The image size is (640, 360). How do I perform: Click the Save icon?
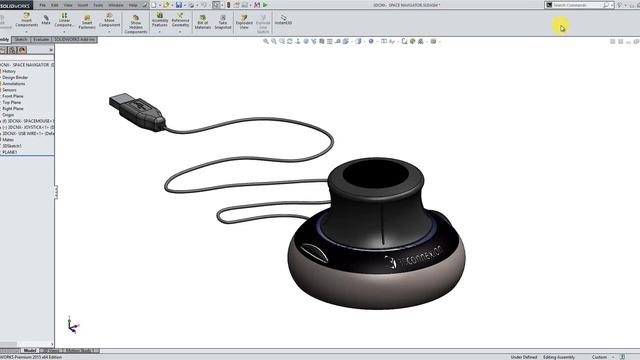point(179,5)
